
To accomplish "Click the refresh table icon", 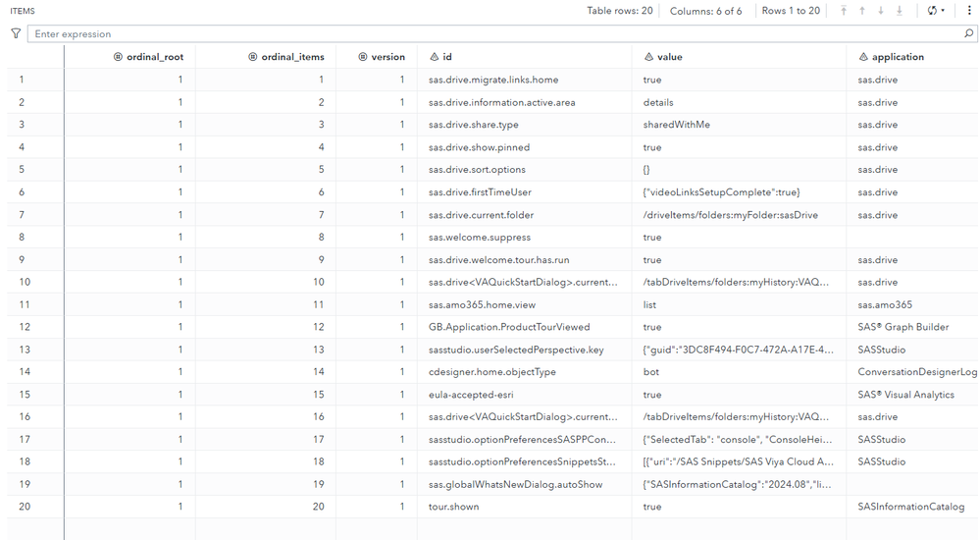I will pos(931,11).
